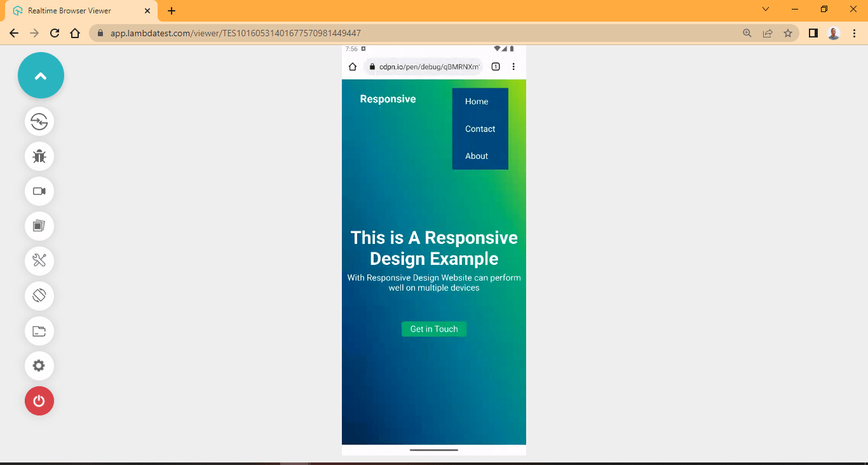The image size is (868, 465).
Task: Switch browser configuration using the sync icon
Action: tap(39, 121)
